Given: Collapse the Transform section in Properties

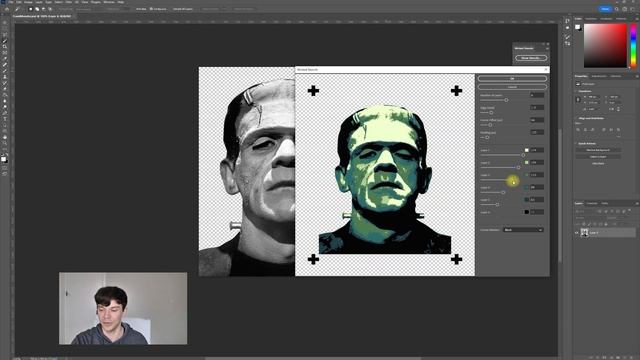Looking at the screenshot, I should point(576,91).
